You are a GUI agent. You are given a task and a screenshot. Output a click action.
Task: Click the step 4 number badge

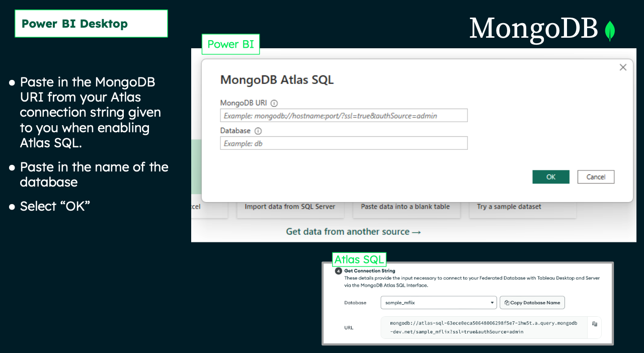339,271
